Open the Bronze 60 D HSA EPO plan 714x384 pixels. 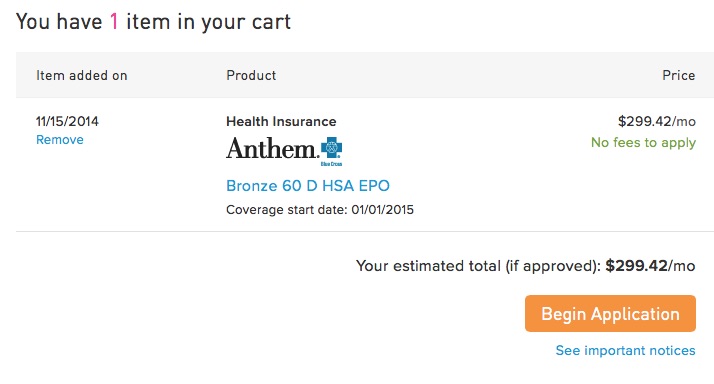click(308, 186)
